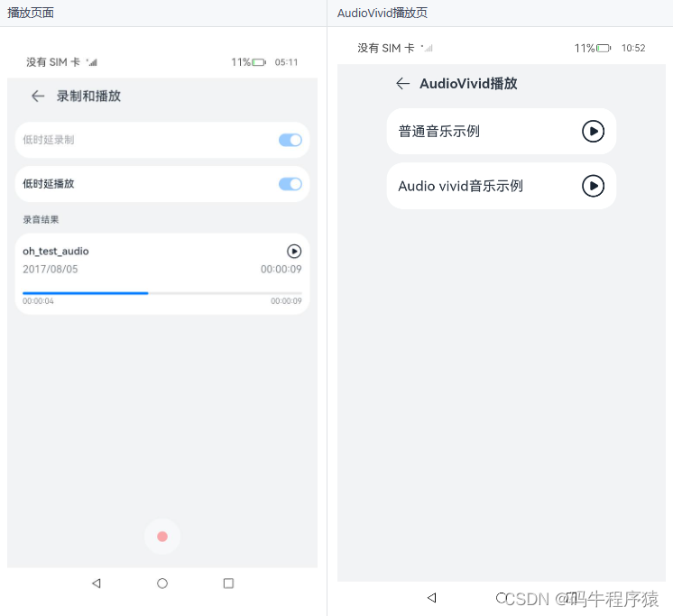Click the 05:11 clock in status bar
This screenshot has height=616, width=673.
286,62
